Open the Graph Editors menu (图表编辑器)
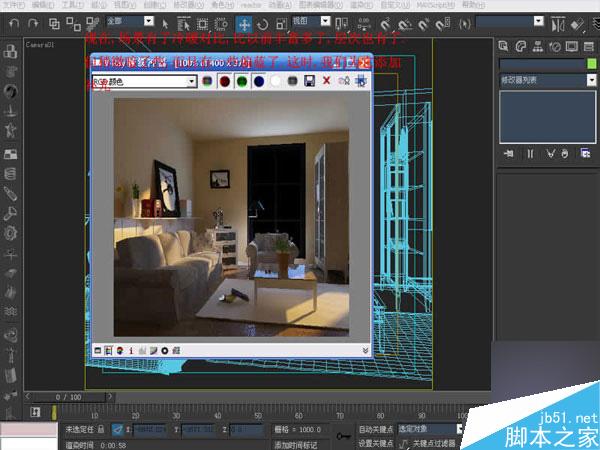The image size is (600, 450). click(321, 5)
